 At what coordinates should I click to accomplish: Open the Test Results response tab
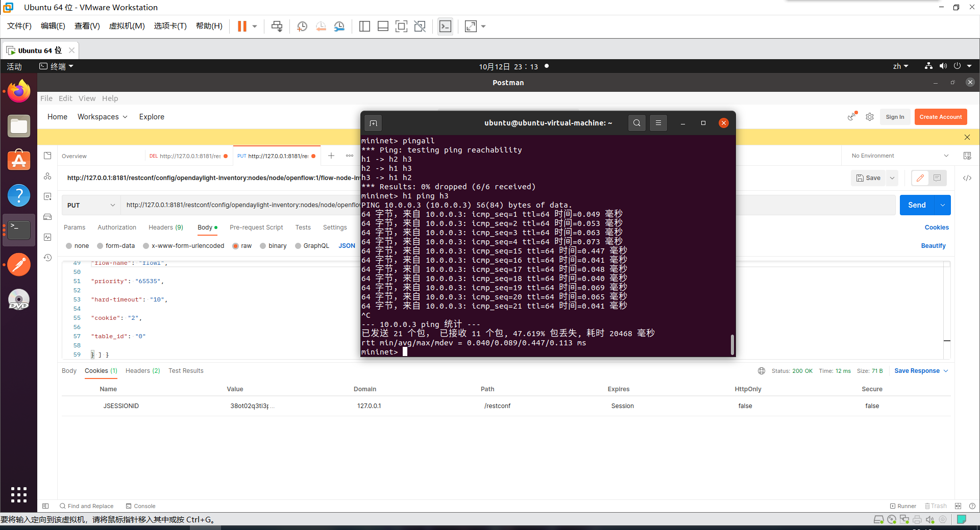click(186, 371)
